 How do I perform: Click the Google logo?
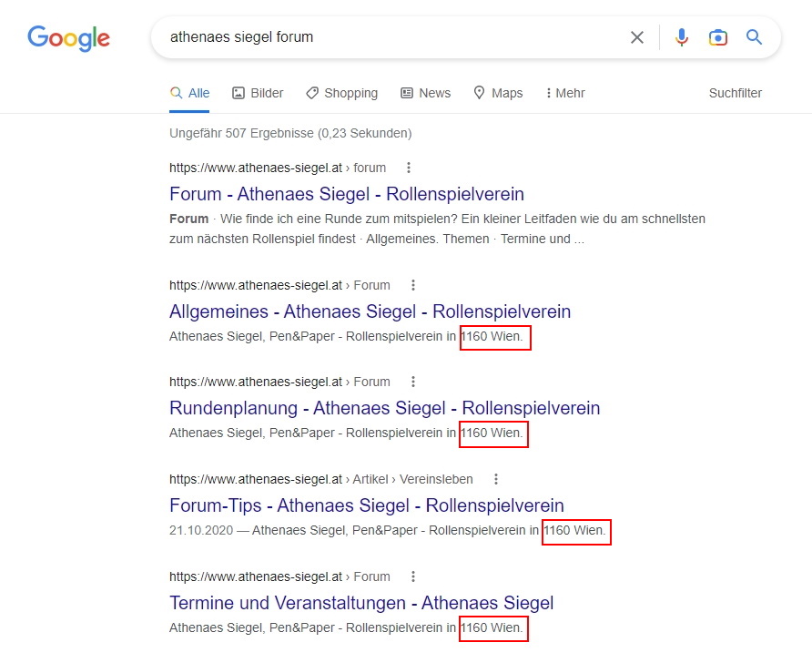click(x=68, y=37)
